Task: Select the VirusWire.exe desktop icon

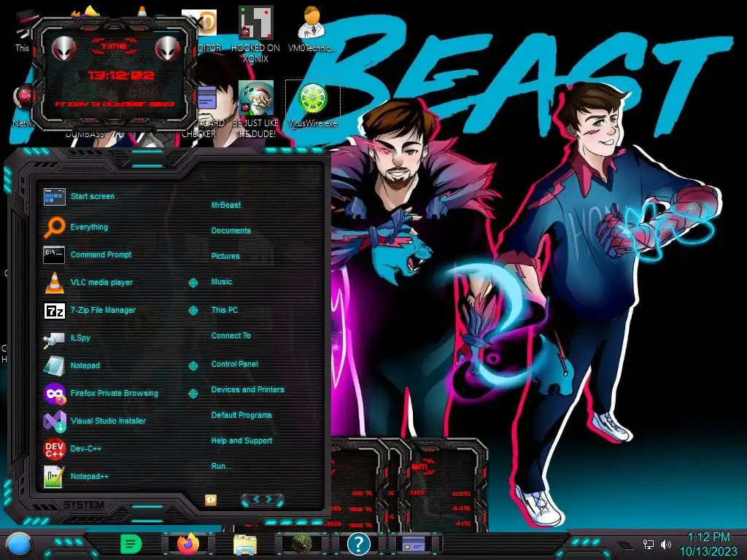Action: (312, 105)
